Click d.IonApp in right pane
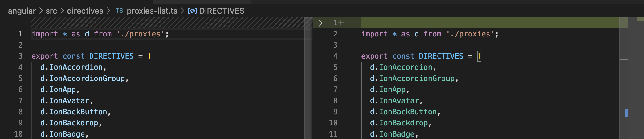Screen dimensions: 644x139 tap(390, 90)
